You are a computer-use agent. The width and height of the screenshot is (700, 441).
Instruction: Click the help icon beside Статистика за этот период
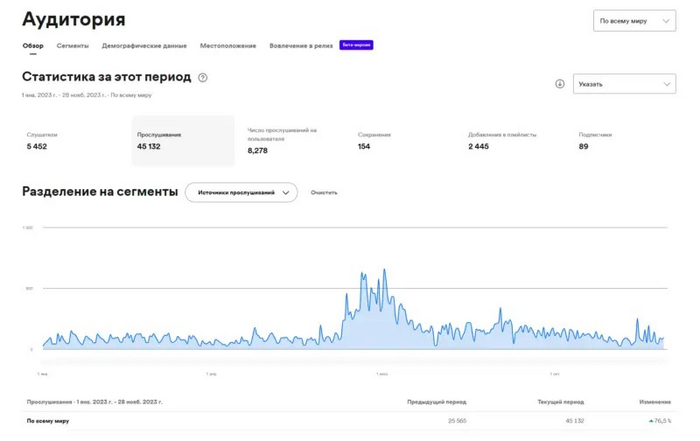203,78
